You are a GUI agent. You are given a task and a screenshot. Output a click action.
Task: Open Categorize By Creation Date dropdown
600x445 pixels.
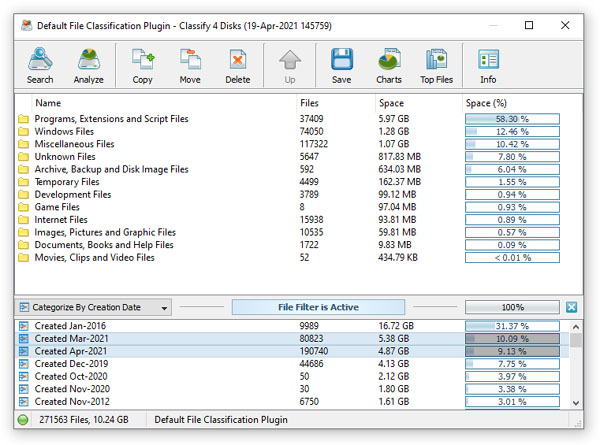tap(94, 307)
